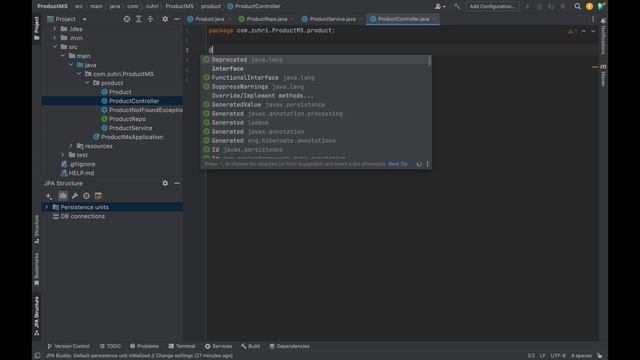640x360 pixels.
Task: Open the Services tool tab
Action: point(218,346)
